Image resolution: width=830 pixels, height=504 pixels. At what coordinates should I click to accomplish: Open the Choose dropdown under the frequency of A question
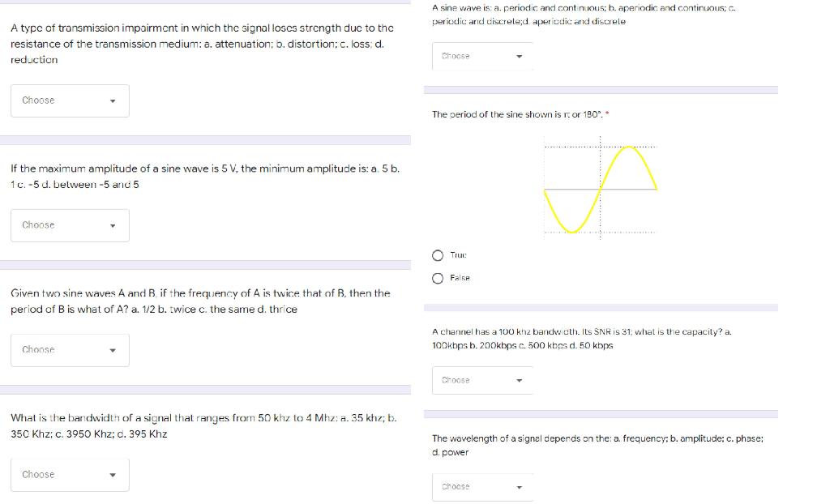70,350
